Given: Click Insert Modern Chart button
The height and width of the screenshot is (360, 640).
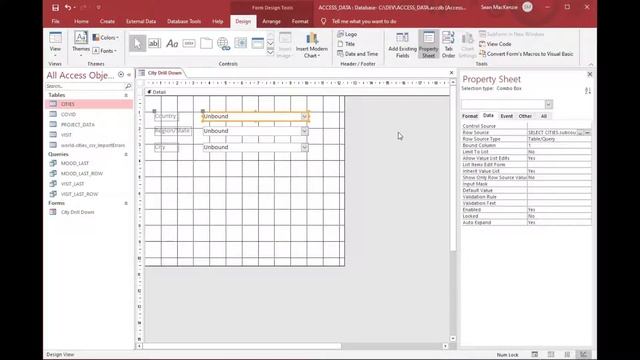Looking at the screenshot, I should coord(311,45).
